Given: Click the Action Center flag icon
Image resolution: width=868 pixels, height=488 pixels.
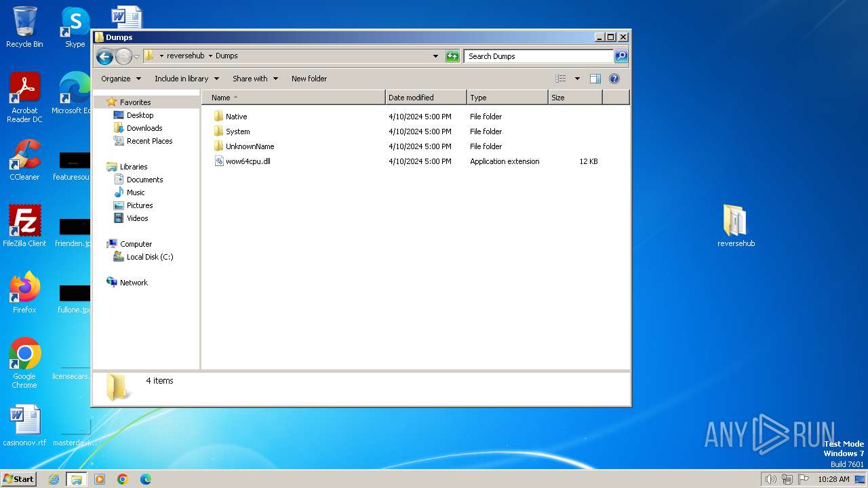Looking at the screenshot, I should (804, 479).
